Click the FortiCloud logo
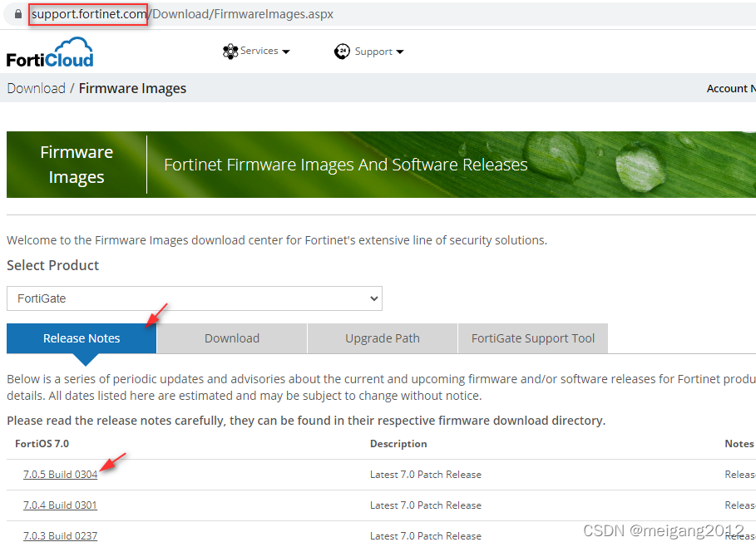 pos(50,52)
